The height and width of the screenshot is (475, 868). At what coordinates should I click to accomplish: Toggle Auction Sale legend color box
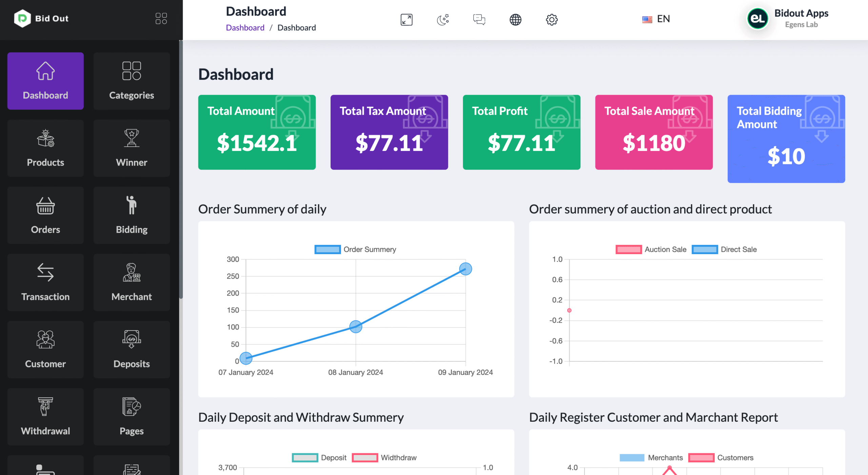point(628,249)
